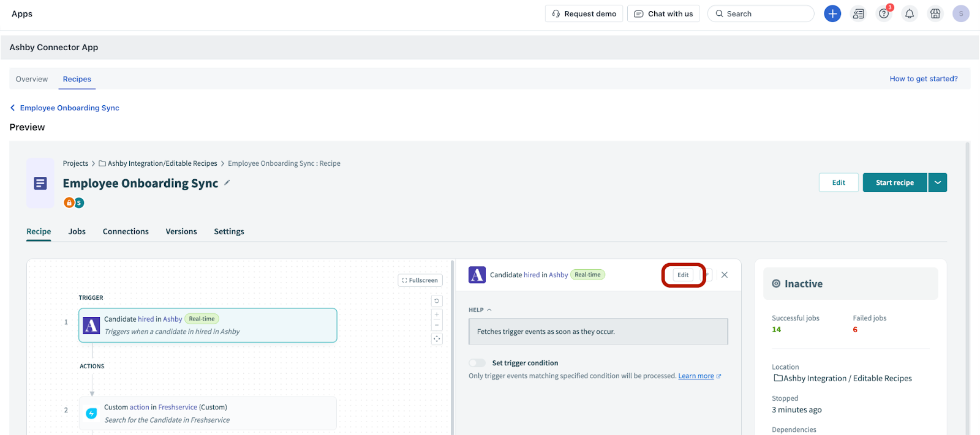980x435 pixels.
Task: Click 'Fetches trigger events as soon as they occur'
Action: [546, 332]
